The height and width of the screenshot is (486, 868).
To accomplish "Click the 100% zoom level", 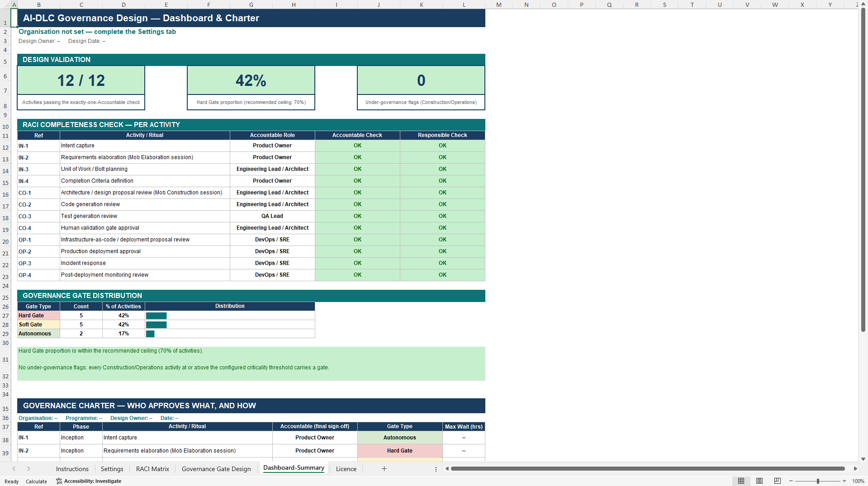I will 858,481.
